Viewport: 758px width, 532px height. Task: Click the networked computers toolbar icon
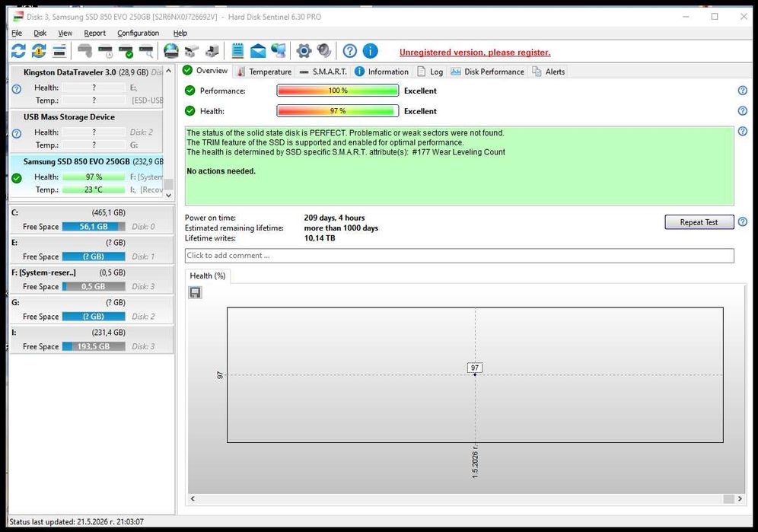278,51
